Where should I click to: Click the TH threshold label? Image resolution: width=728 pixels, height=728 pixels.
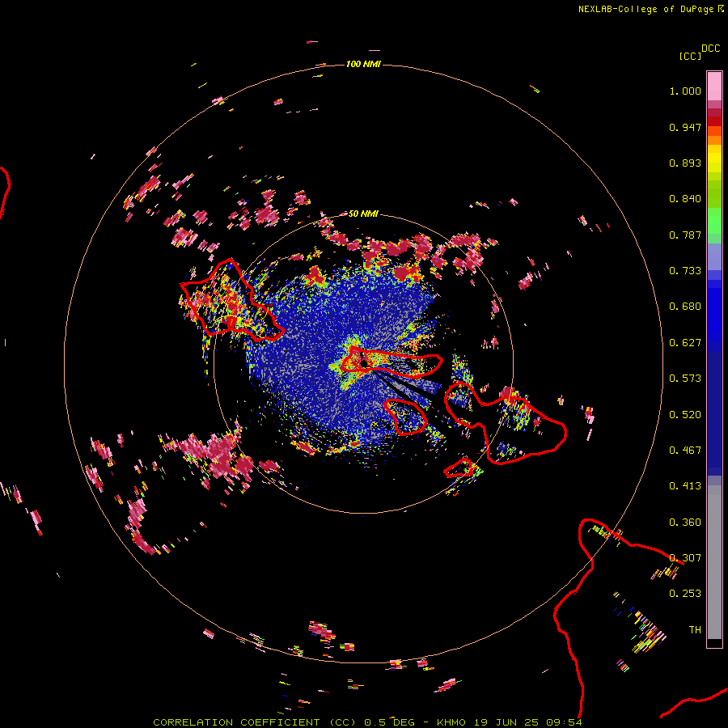(695, 630)
